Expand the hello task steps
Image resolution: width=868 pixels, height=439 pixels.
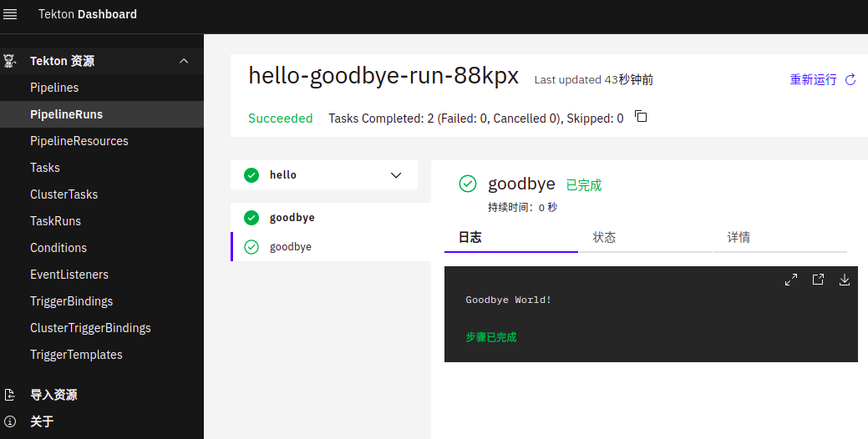point(396,175)
